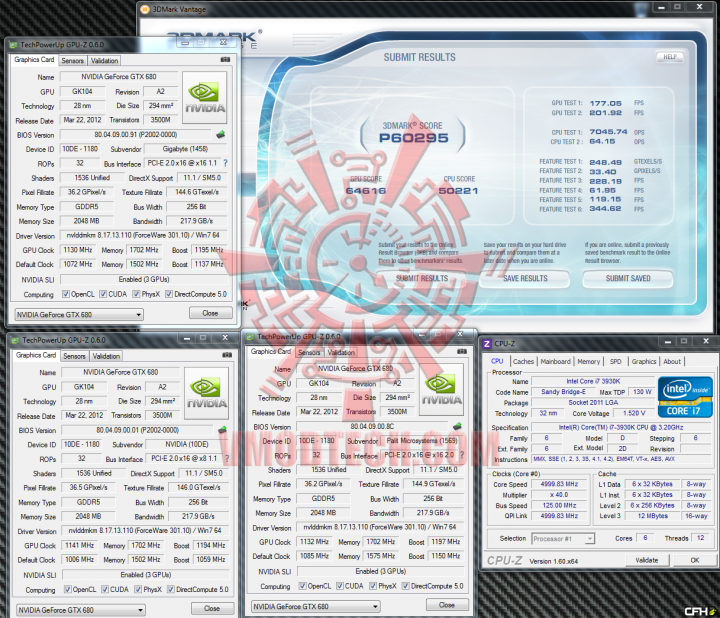Open GPU selector dropdown in bottom-left GPU-Z window
The image size is (720, 618).
pyautogui.click(x=81, y=610)
